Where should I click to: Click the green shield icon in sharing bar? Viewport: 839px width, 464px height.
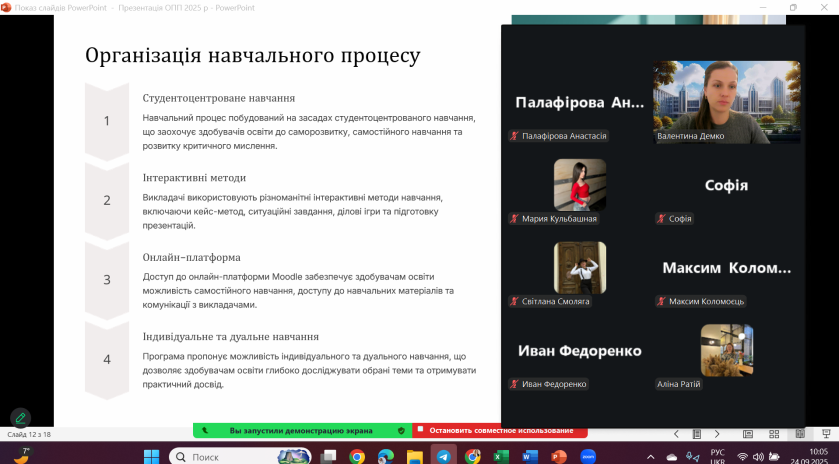[401, 430]
